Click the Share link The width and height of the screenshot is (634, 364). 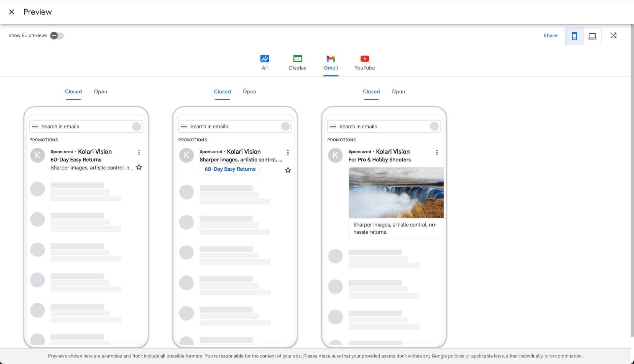tap(550, 35)
